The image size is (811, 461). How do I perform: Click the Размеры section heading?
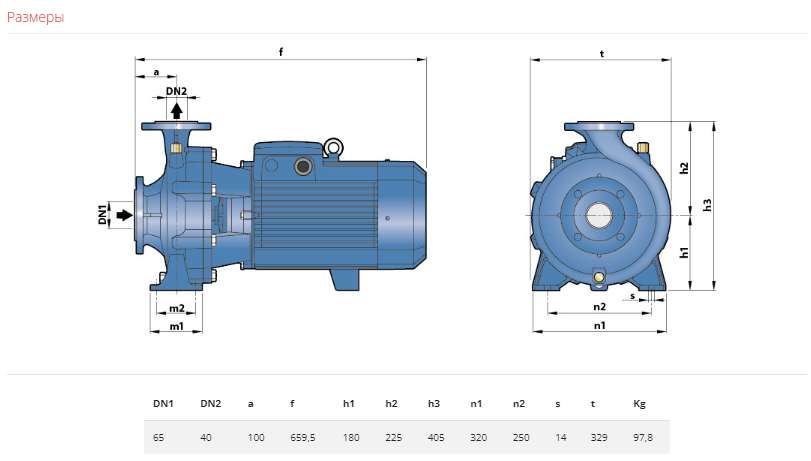[36, 17]
